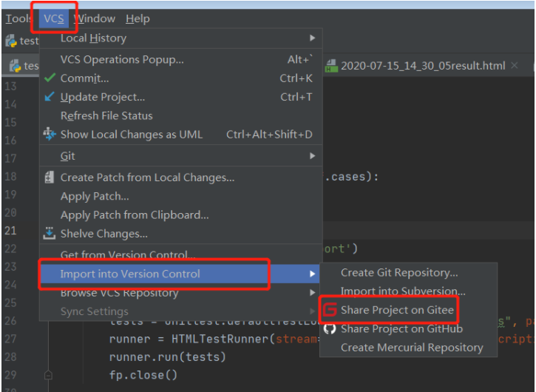Click the Python icon on the tes editor tab
Viewport: 536px width, 392px height.
tap(15, 66)
